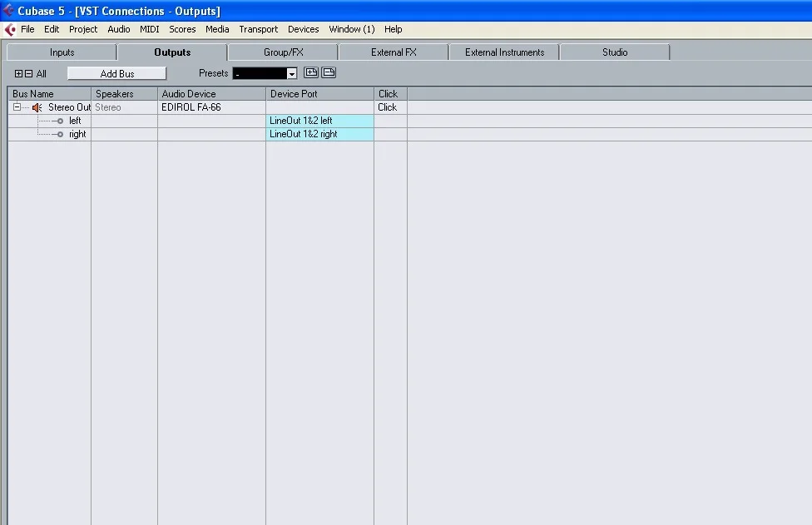Select the right channel row
Screen dimensions: 812x525
77,134
